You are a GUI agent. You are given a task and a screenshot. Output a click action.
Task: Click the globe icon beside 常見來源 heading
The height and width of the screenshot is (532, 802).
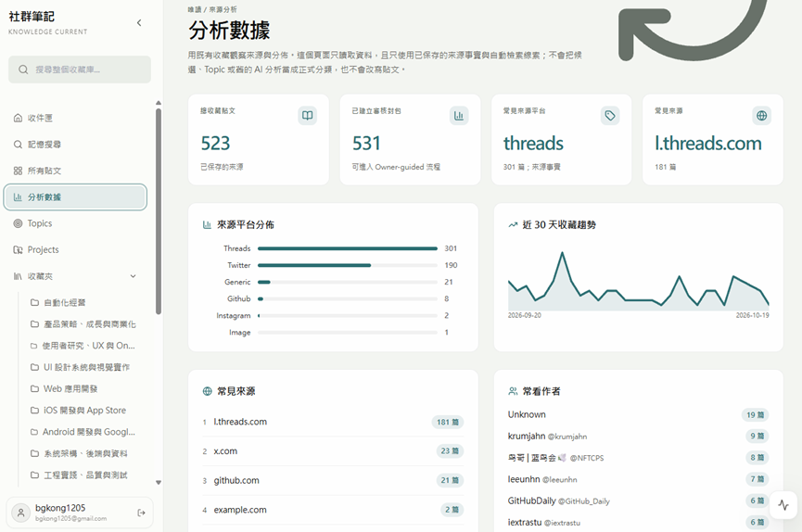tap(207, 391)
